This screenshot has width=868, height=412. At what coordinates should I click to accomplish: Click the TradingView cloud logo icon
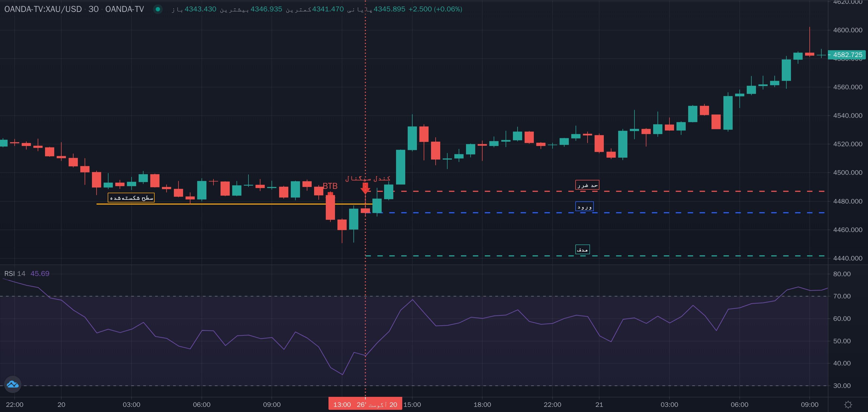pos(13,384)
